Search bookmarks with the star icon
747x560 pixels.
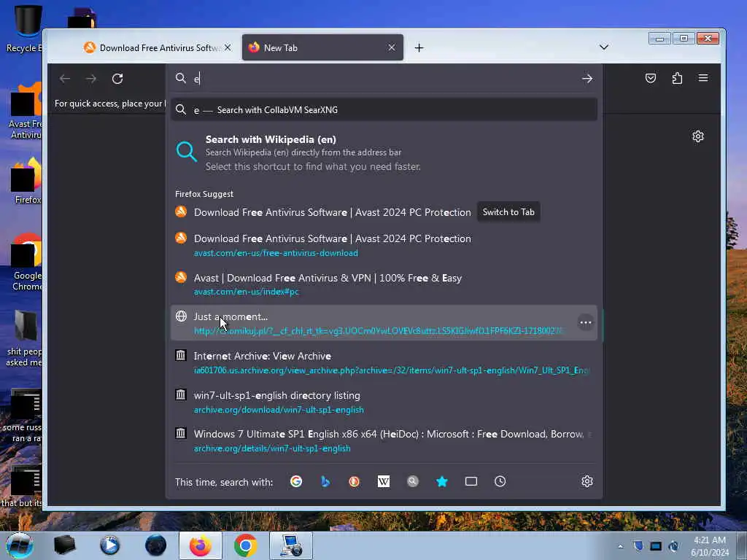point(442,481)
